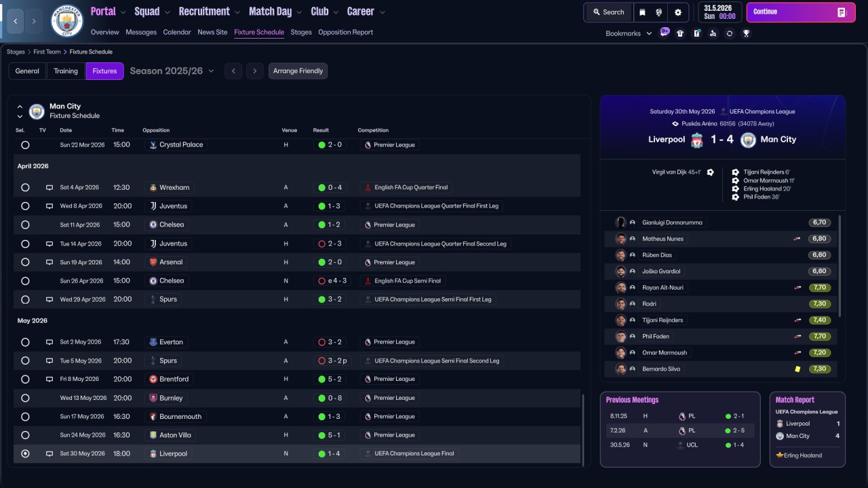The height and width of the screenshot is (488, 868).
Task: Select the Wrexham fixture radio button
Action: (x=25, y=188)
